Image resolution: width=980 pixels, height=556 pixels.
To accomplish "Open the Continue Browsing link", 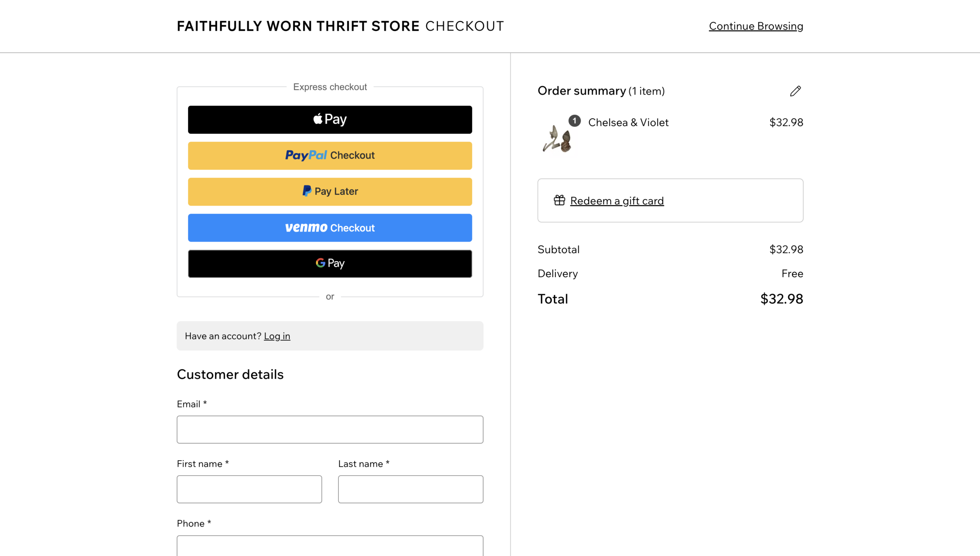I will 756,26.
